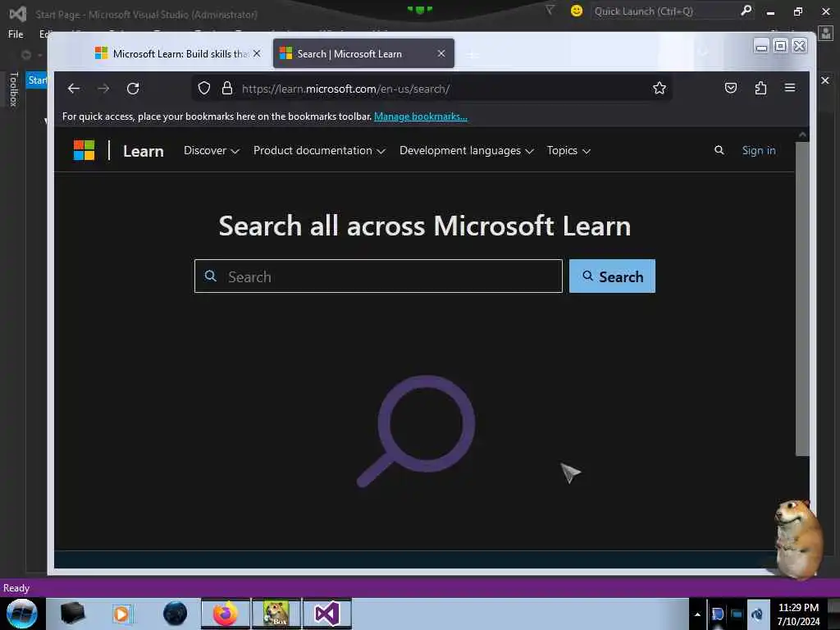840x630 pixels.
Task: Expand the Discover dropdown
Action: click(x=211, y=151)
